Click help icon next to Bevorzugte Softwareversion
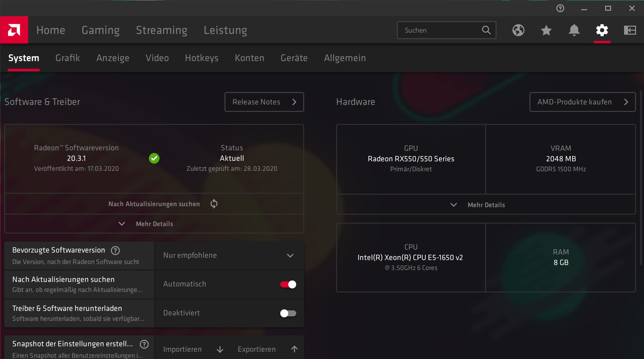The width and height of the screenshot is (644, 359). pos(115,250)
